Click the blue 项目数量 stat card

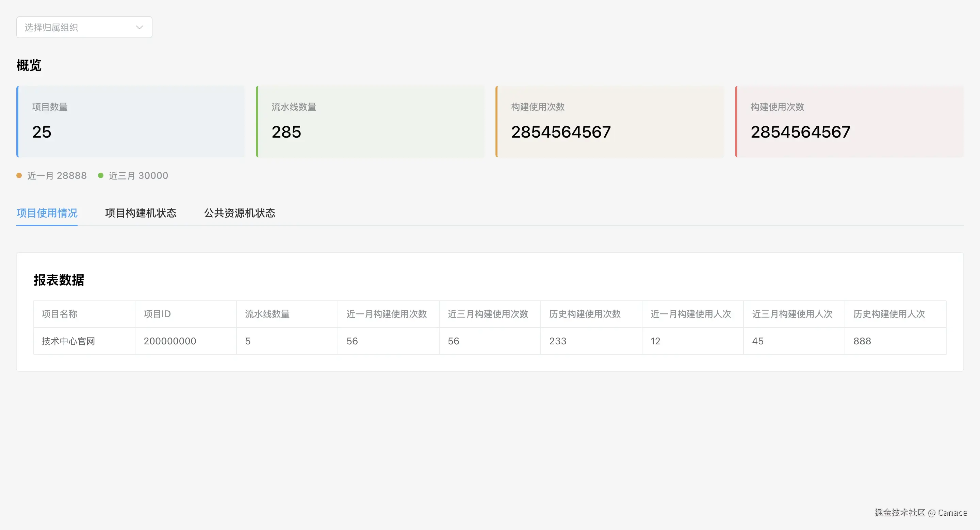click(x=130, y=122)
